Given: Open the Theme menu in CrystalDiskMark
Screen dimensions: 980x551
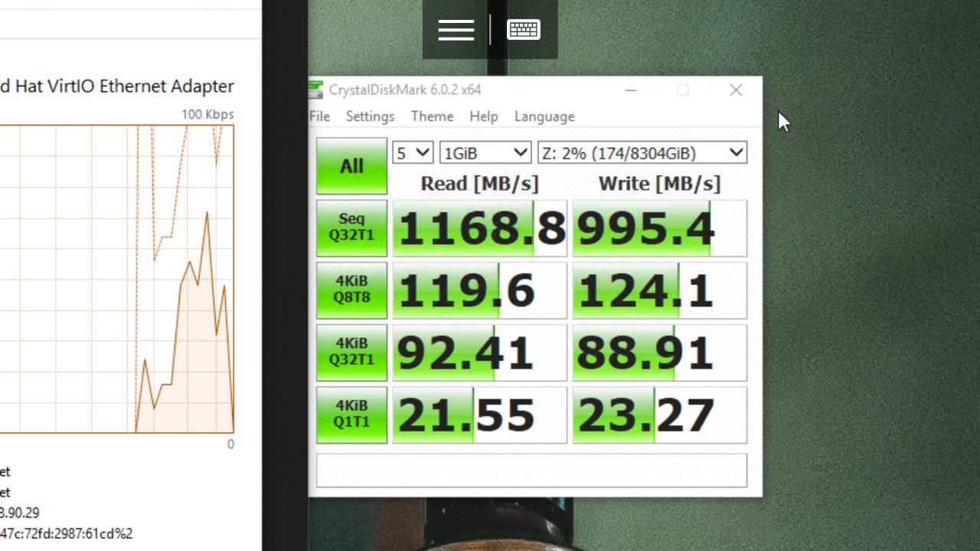Looking at the screenshot, I should click(x=432, y=116).
